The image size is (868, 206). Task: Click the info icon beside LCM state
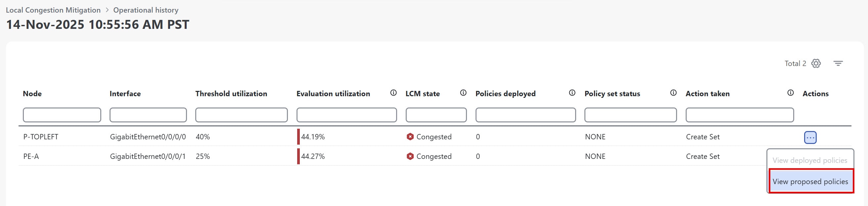click(x=463, y=93)
